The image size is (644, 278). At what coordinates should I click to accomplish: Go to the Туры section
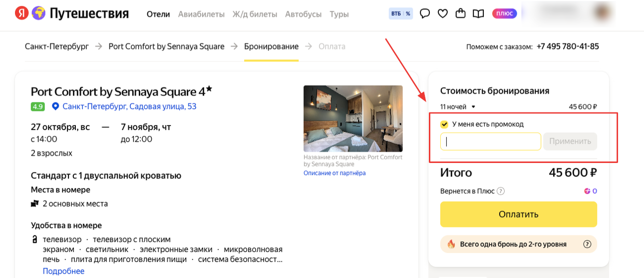(339, 14)
